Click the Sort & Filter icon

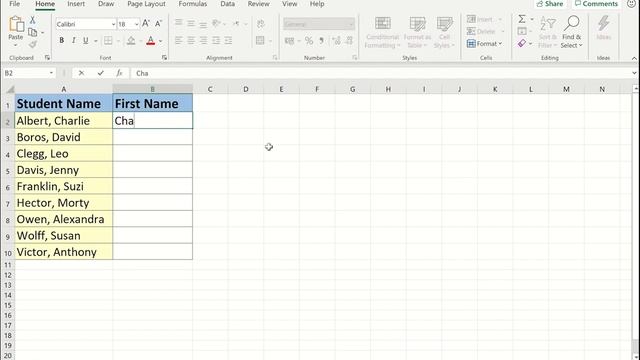[x=547, y=24]
